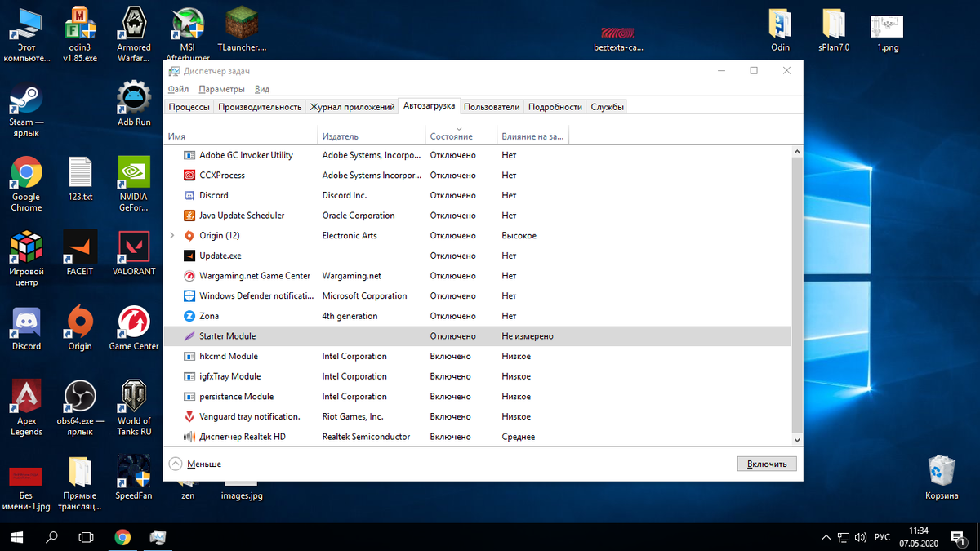The width and height of the screenshot is (980, 551).
Task: Switch to the Пользователи tab
Action: (492, 107)
